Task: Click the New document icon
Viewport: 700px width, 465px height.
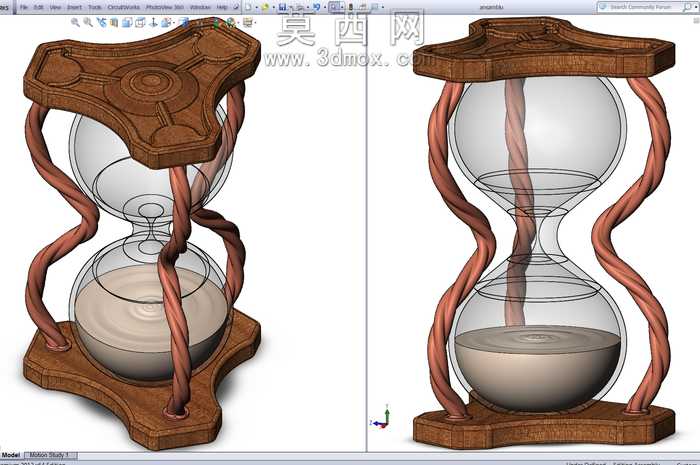Action: point(248,7)
